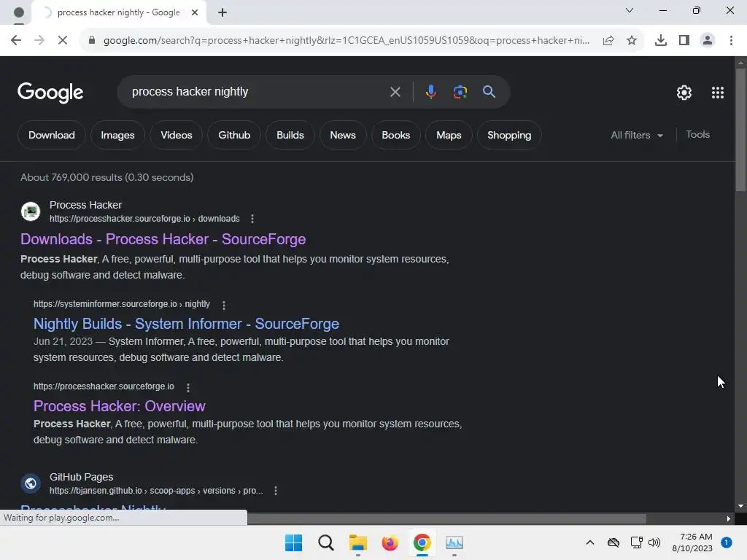This screenshot has height=560, width=747.
Task: Select the Maps filter chip
Action: click(449, 135)
